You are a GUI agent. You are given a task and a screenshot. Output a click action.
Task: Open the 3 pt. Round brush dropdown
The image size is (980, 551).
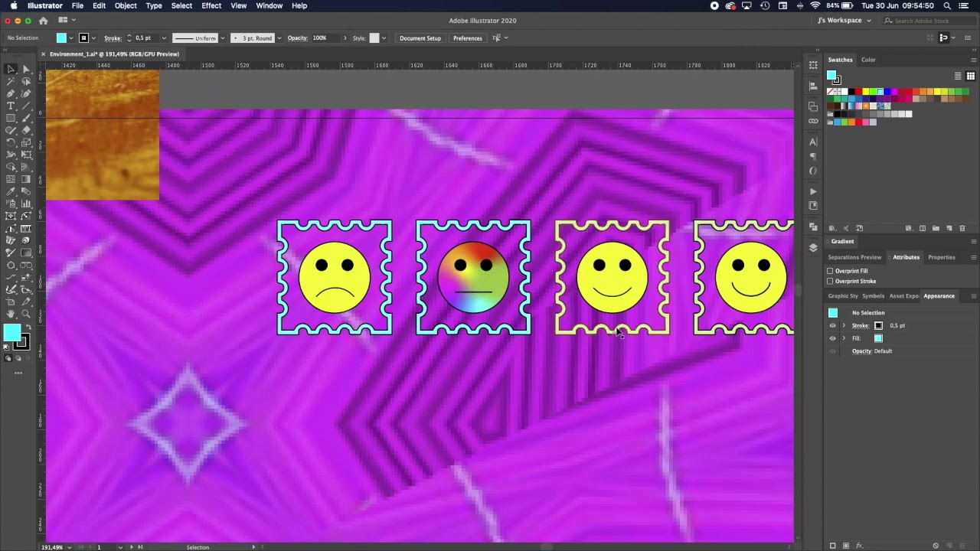[x=279, y=37]
